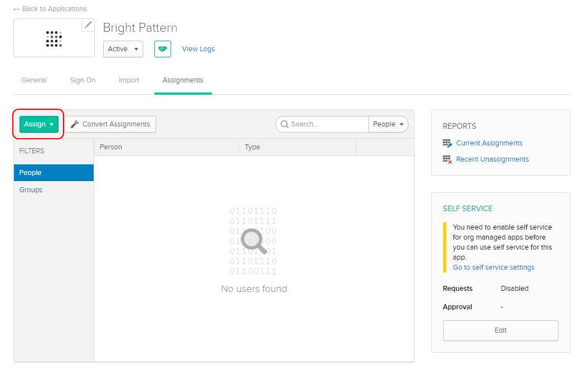Click the Bright Pattern title text
Screen dimensions: 588x380
(x=140, y=28)
